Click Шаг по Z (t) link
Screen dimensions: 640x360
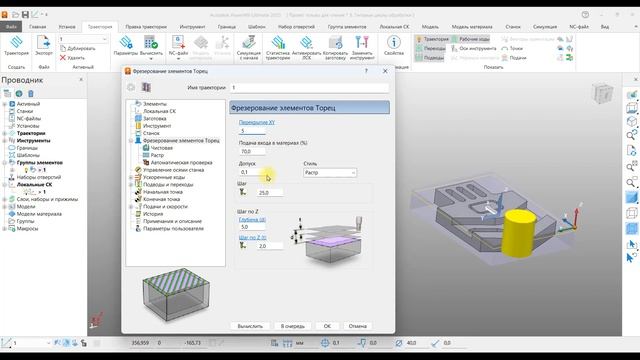(253, 237)
